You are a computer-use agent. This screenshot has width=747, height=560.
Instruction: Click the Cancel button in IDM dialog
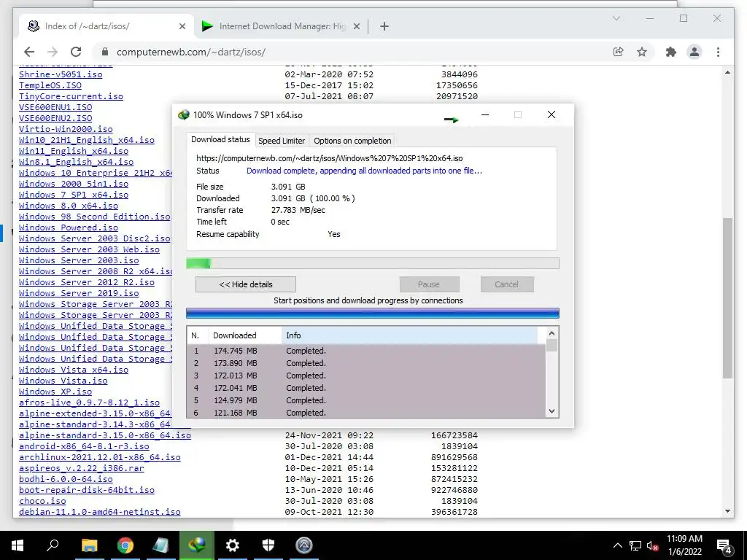click(x=506, y=284)
